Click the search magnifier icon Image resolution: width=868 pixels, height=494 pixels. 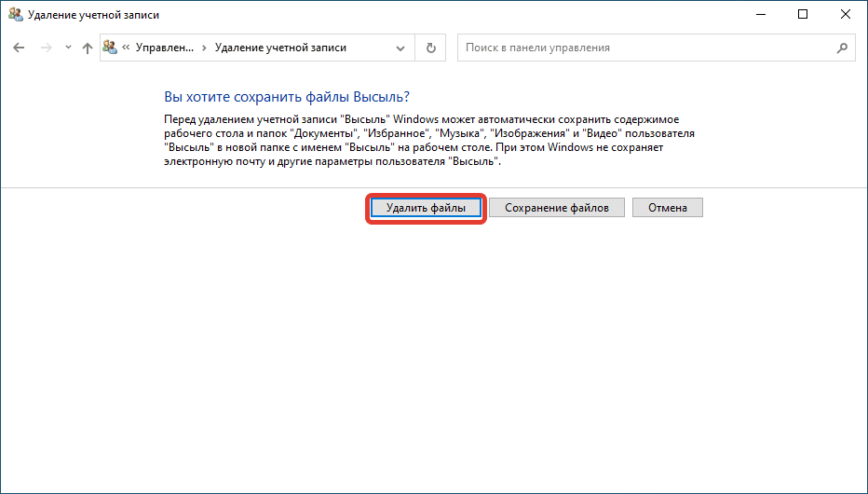[842, 48]
